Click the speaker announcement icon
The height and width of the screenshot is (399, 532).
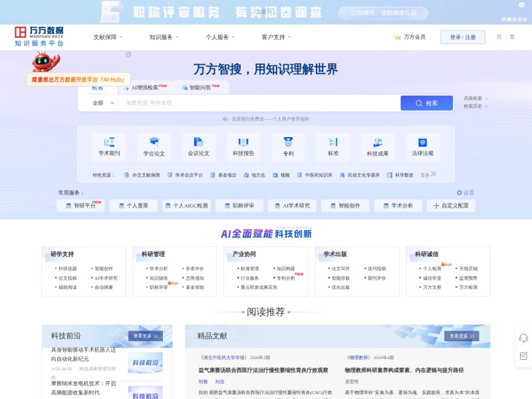click(225, 119)
